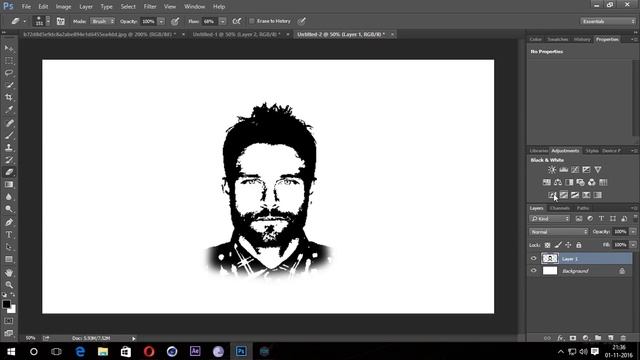Add a Levels adjustment

point(564,170)
